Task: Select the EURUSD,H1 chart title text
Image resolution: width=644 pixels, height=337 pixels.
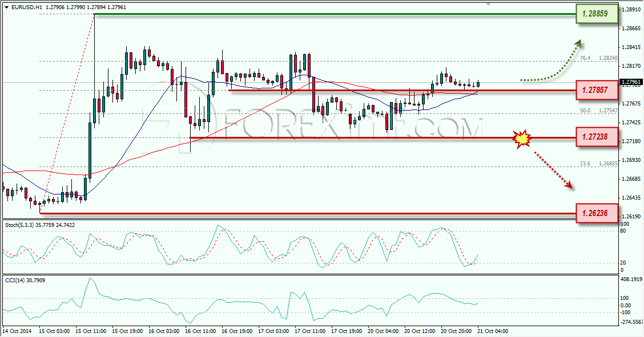Action: coord(27,7)
